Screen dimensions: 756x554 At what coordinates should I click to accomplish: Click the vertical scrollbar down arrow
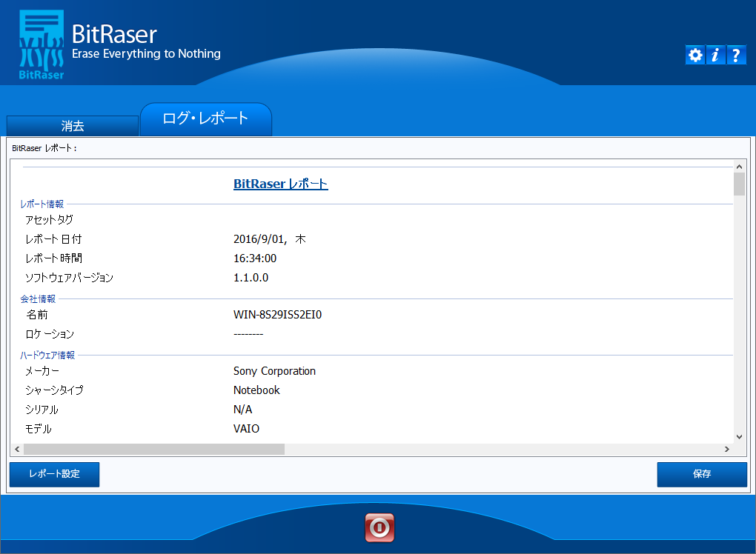click(738, 437)
